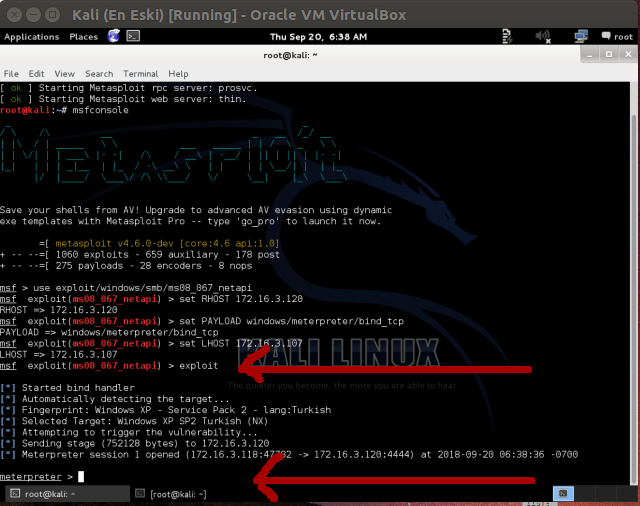Click the 'exploit' command text
Image resolution: width=640 pixels, height=506 pixels.
[x=198, y=366]
